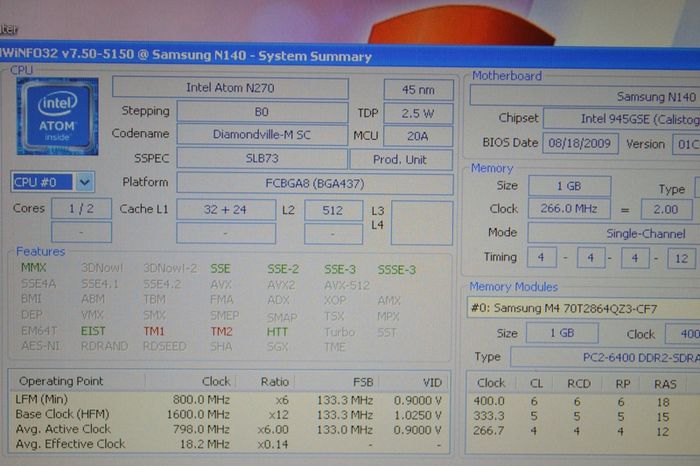Click the RCD column header in timings table
Image resolution: width=700 pixels, height=466 pixels.
579,384
